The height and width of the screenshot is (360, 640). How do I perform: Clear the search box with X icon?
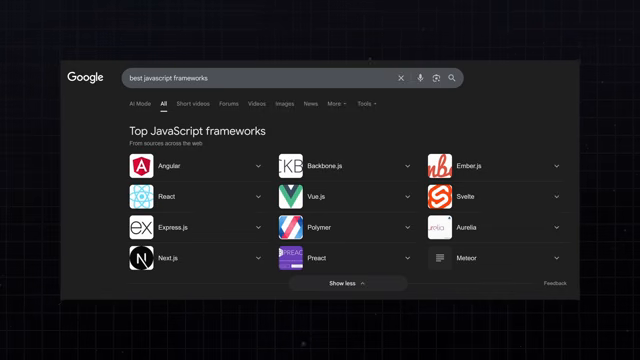[401, 78]
